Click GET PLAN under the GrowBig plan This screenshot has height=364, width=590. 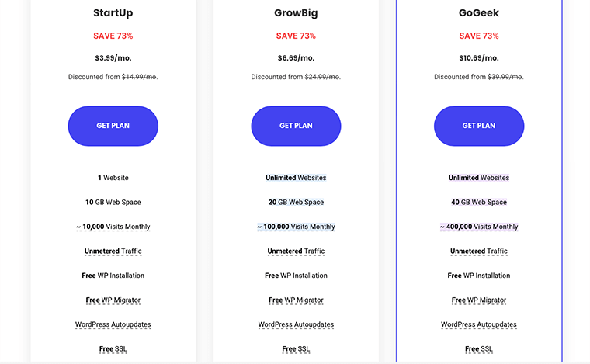coord(296,126)
